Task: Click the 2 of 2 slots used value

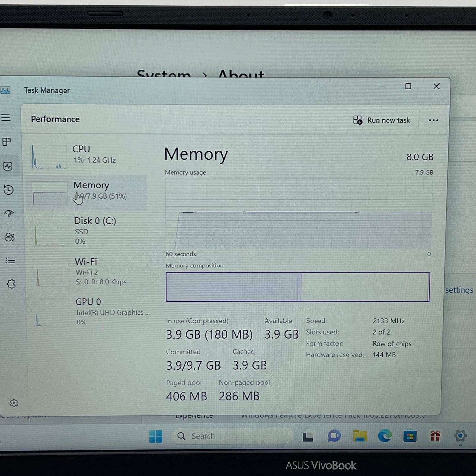Action: coord(381,332)
